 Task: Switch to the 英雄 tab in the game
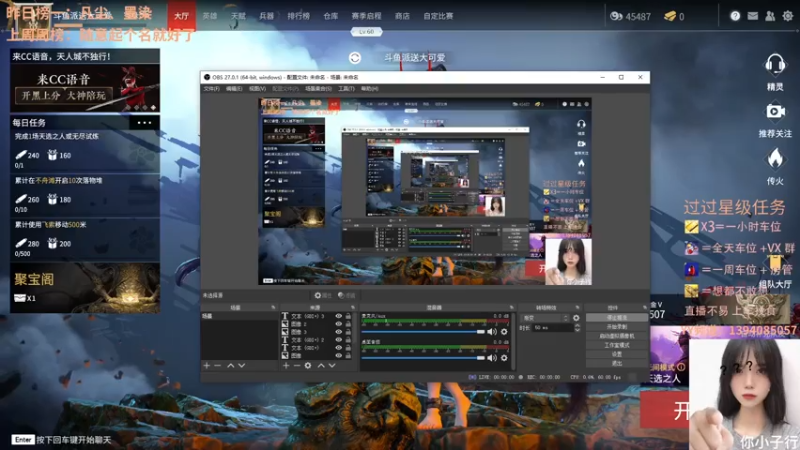pos(210,16)
